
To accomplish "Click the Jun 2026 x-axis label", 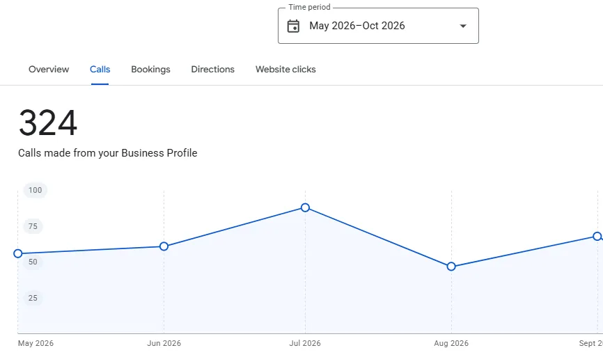I will pyautogui.click(x=164, y=343).
